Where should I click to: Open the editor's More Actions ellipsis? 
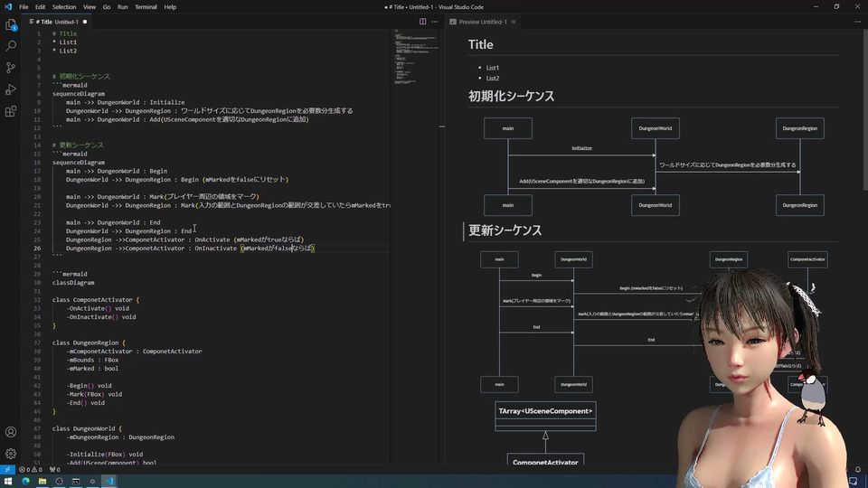(434, 22)
